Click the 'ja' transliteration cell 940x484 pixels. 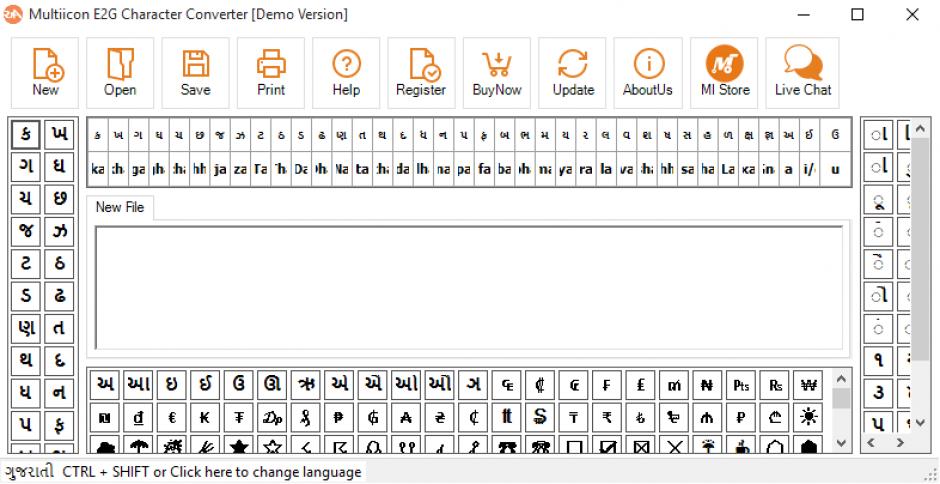click(x=220, y=170)
